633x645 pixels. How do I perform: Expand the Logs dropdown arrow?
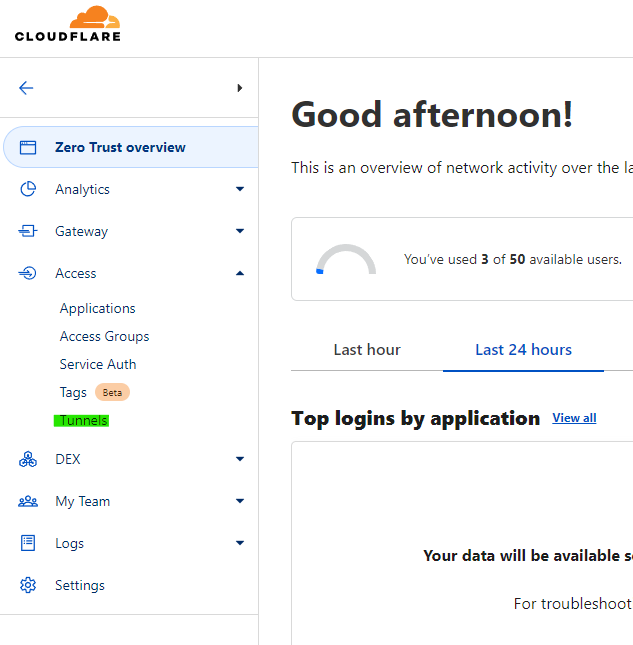pyautogui.click(x=240, y=543)
